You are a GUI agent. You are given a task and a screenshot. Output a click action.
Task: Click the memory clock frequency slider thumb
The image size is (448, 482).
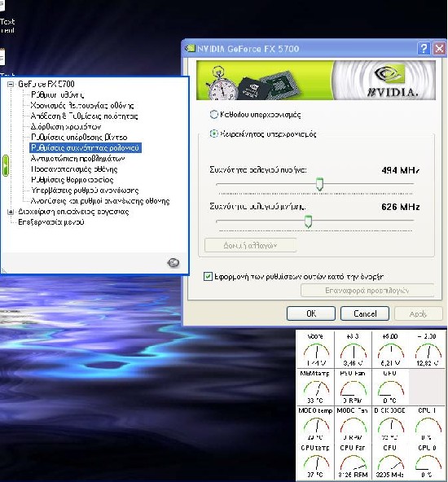pos(308,221)
